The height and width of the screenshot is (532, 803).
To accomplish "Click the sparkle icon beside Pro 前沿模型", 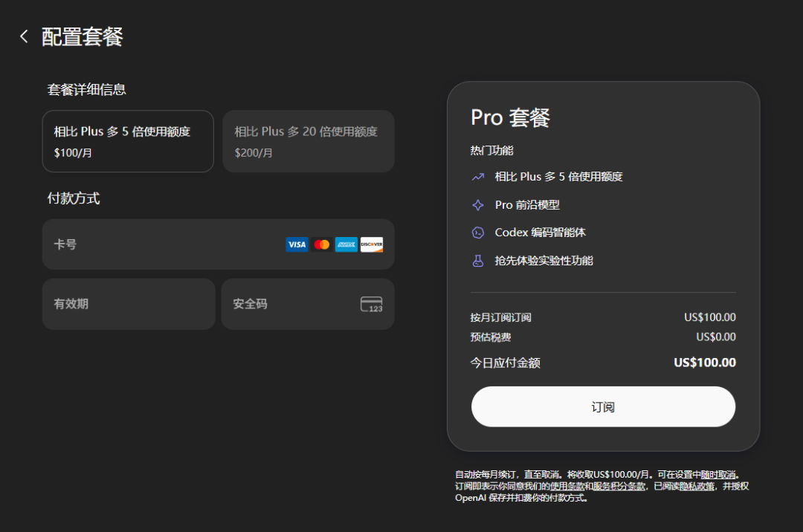I will tap(478, 205).
